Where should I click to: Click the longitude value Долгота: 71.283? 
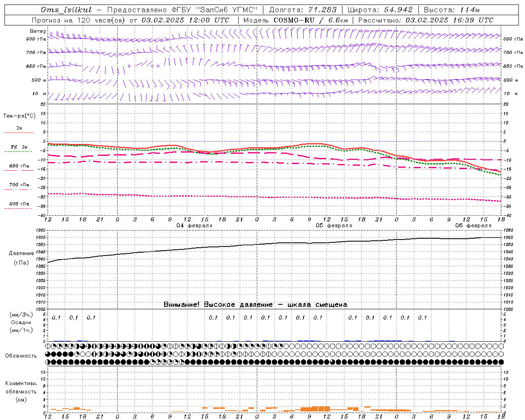(303, 10)
